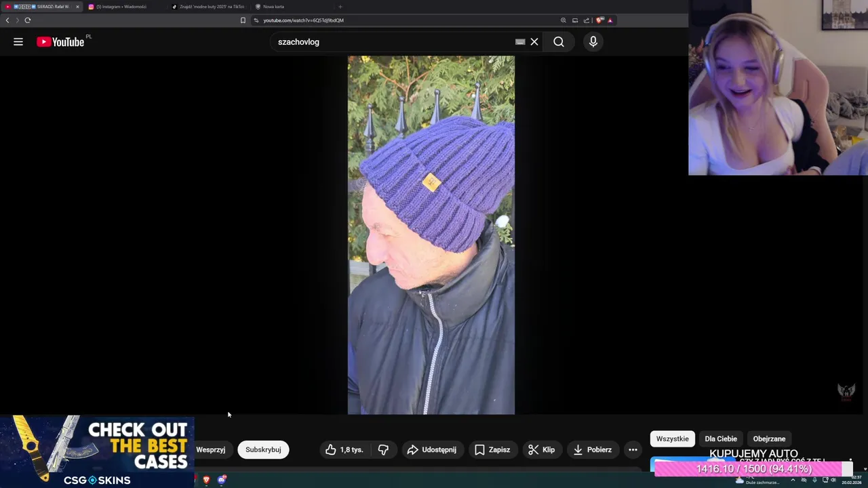868x488 pixels.
Task: Close the SIERADZ YouTube tab
Action: [77, 7]
